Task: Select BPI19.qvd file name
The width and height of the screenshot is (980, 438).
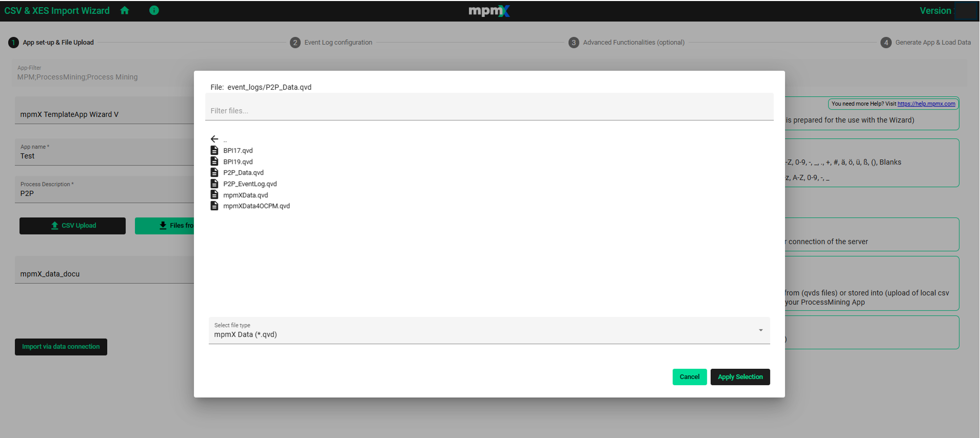Action: coord(238,162)
